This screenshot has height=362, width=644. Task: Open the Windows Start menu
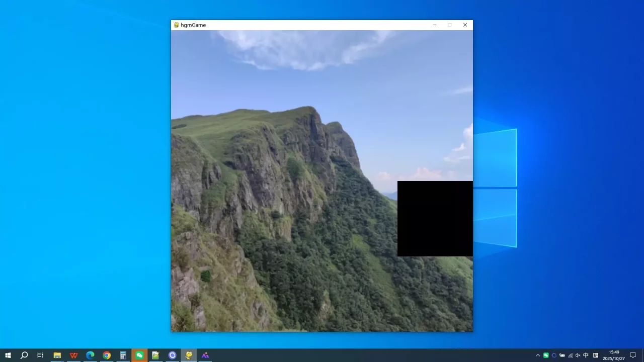tap(8, 355)
